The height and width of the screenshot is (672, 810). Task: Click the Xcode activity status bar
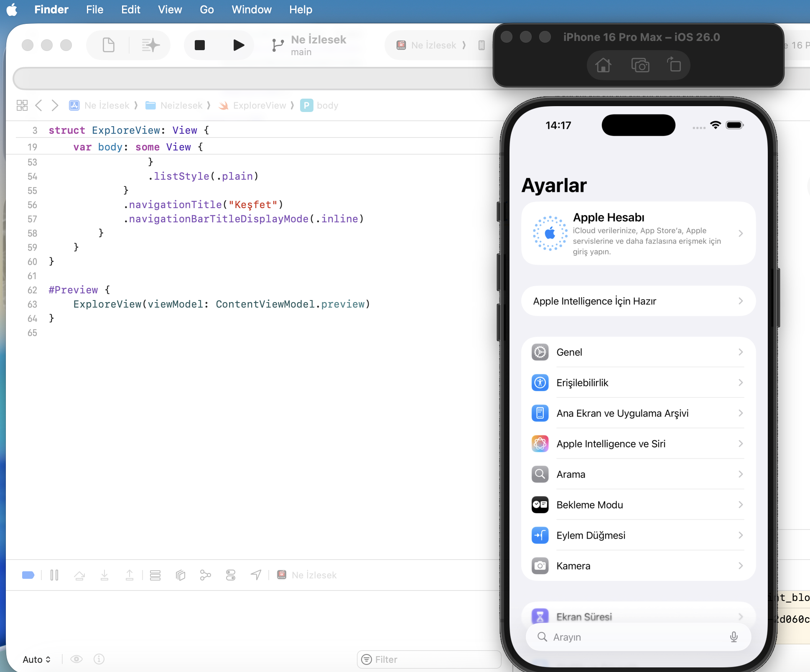254,79
